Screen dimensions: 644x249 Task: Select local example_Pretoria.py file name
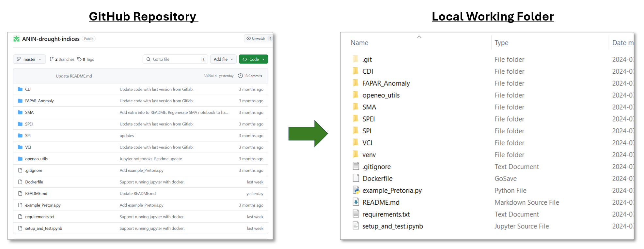(x=392, y=190)
